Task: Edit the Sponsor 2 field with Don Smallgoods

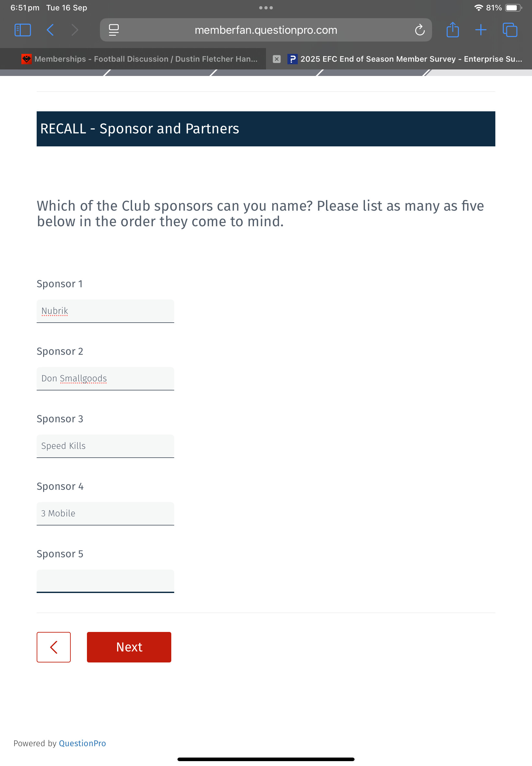Action: 105,378
